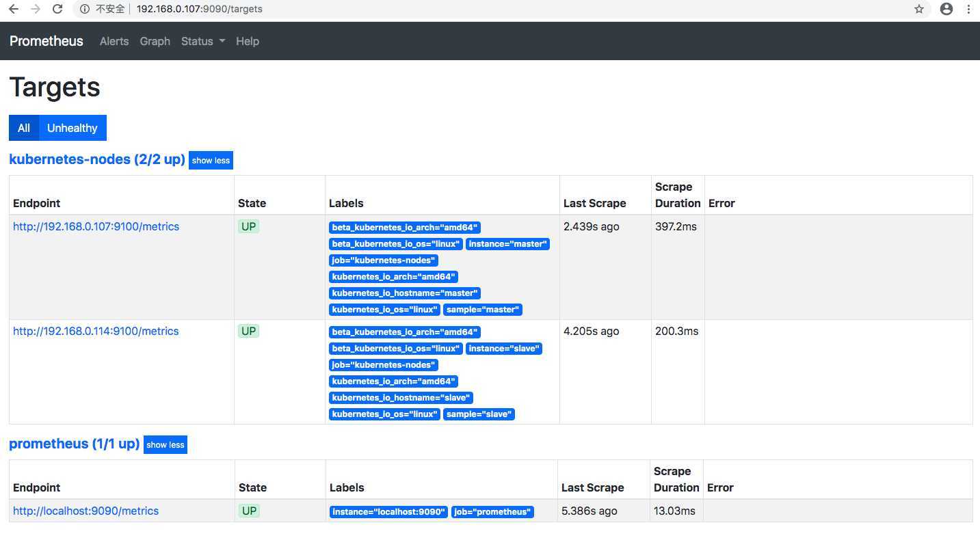Open the Alerts nav item

114,41
